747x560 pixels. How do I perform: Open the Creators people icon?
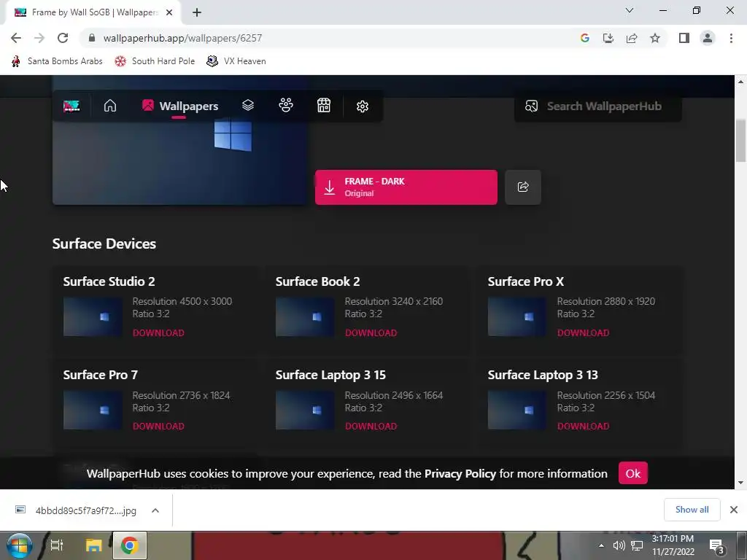pos(286,105)
